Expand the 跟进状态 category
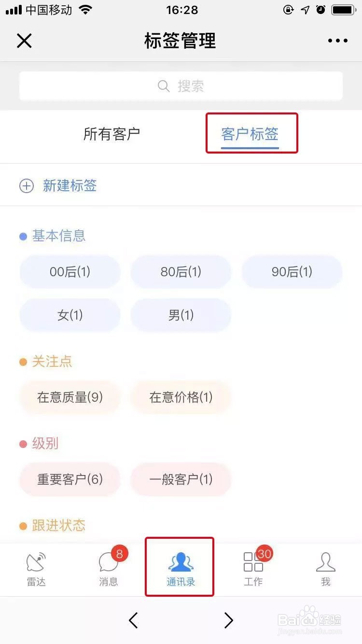 click(x=58, y=525)
